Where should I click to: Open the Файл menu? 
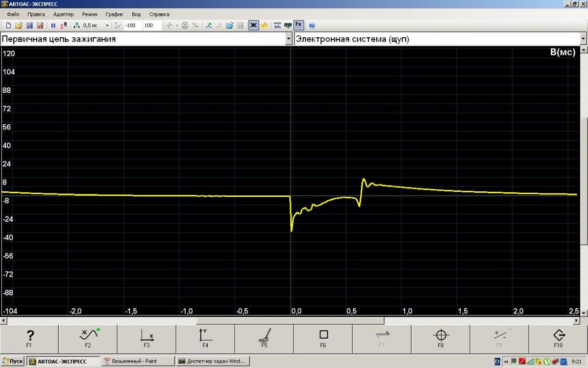(13, 14)
